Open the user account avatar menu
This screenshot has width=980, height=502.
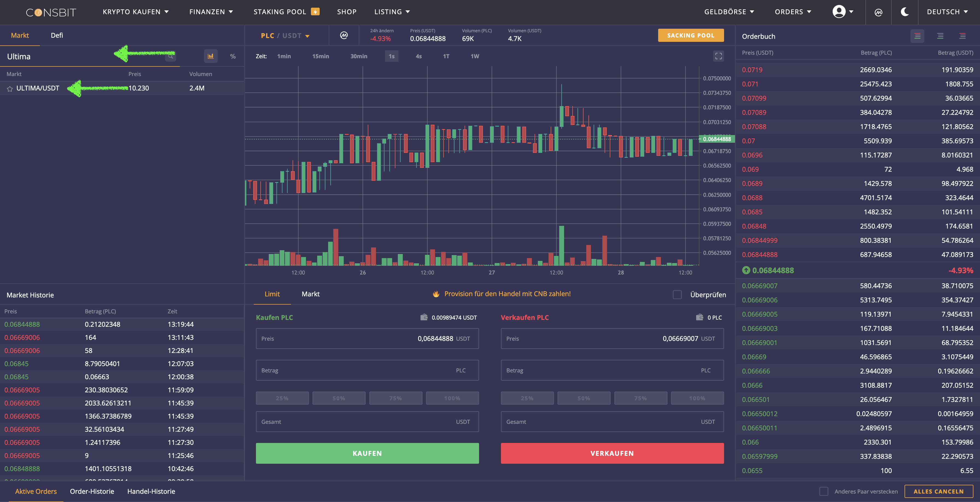[x=843, y=12]
